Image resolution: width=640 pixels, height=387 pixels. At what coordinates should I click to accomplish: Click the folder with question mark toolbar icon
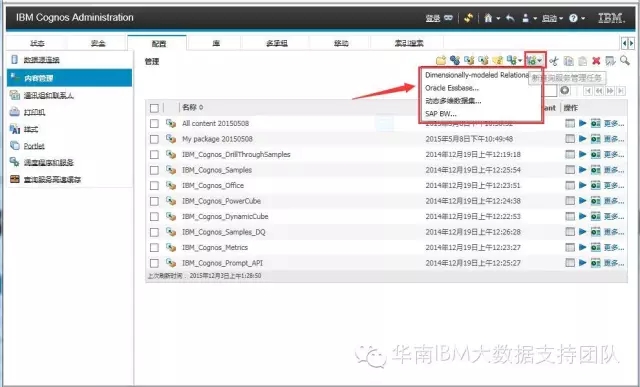(497, 60)
